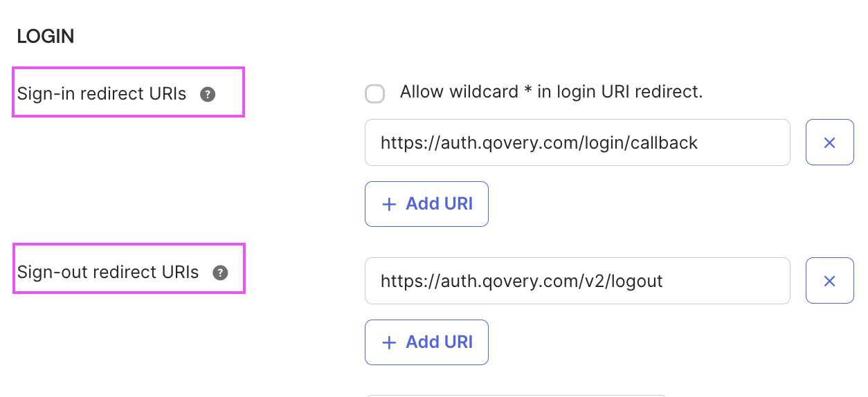Viewport: 868px width, 397px height.
Task: Click the LOGIN section heading
Action: pyautogui.click(x=46, y=37)
